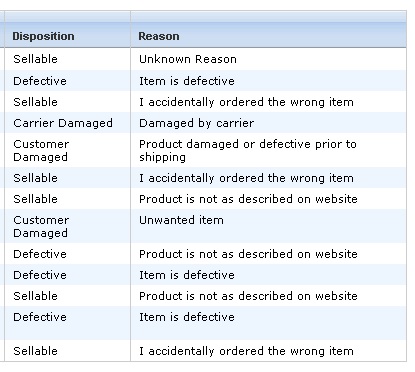This screenshot has width=415, height=372.
Task: Select Product damaged or defective prior to shipping
Action: (x=248, y=150)
